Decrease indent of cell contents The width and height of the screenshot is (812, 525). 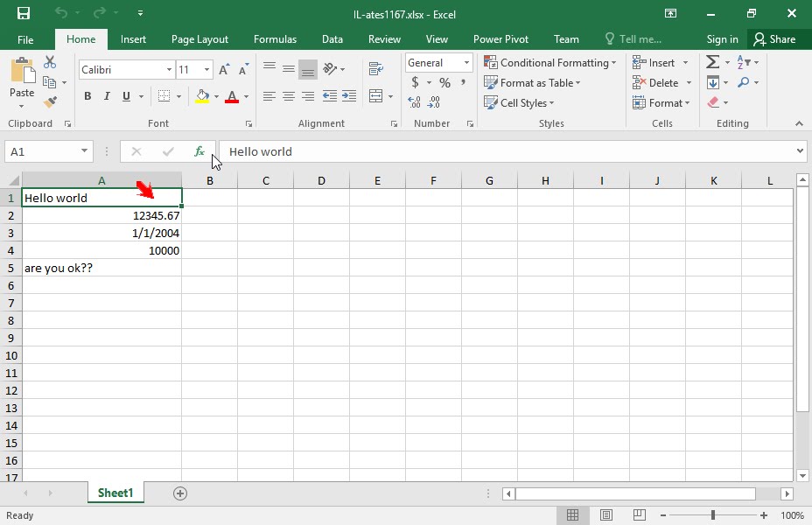pyautogui.click(x=329, y=95)
